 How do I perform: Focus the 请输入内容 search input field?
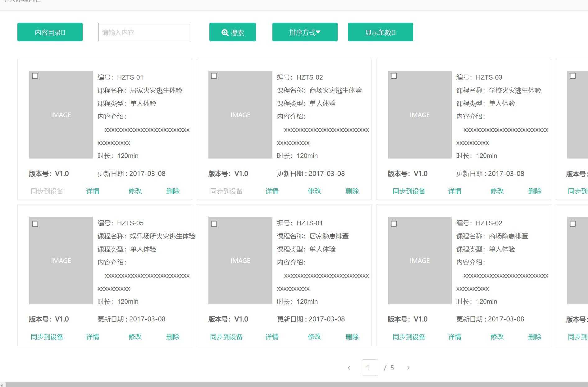coord(145,32)
